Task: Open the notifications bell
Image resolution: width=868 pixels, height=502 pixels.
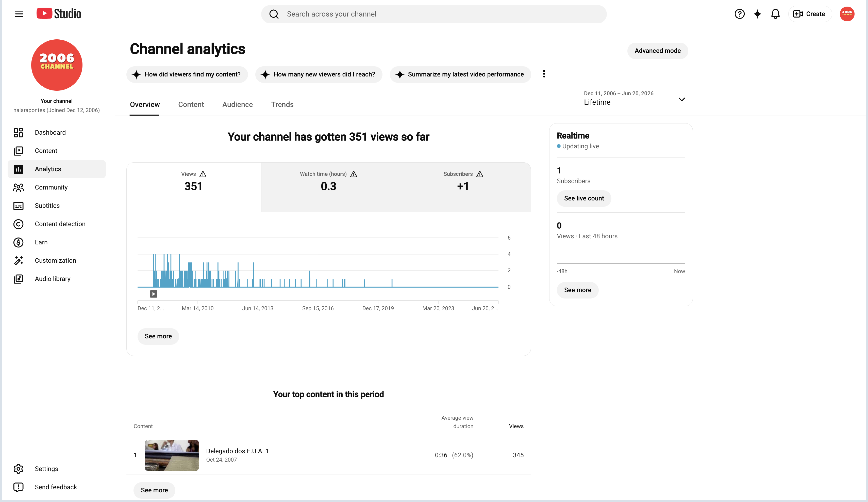Action: point(775,14)
